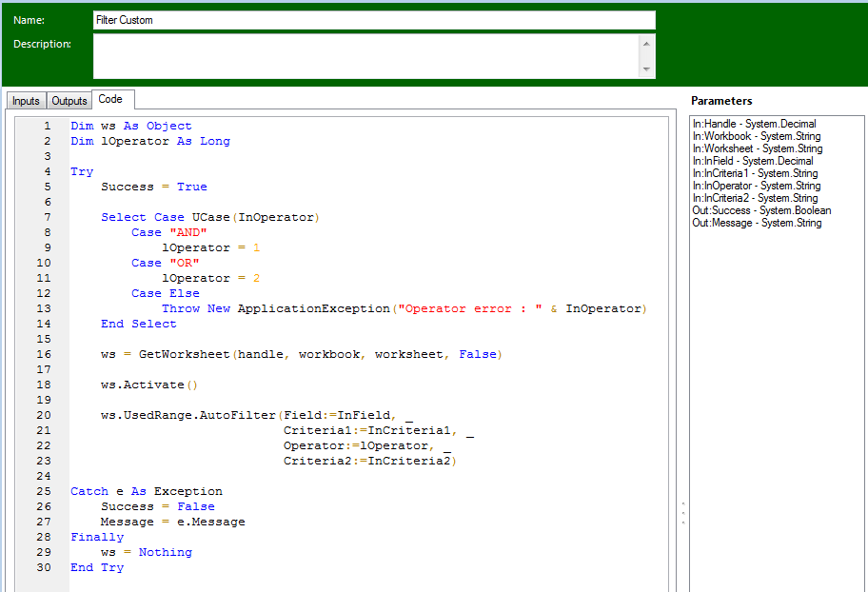
Task: Select the In:InCriteria2 parameter
Action: (x=755, y=198)
